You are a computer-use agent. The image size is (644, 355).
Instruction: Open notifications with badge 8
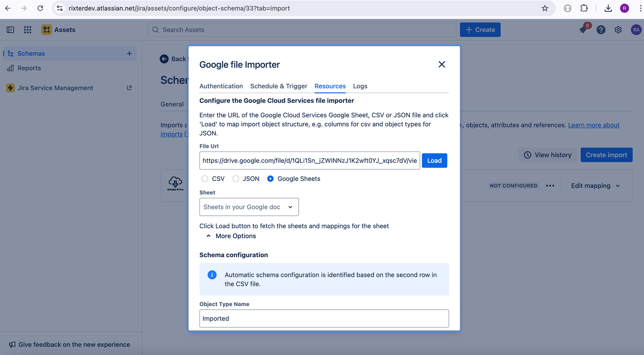(x=583, y=29)
